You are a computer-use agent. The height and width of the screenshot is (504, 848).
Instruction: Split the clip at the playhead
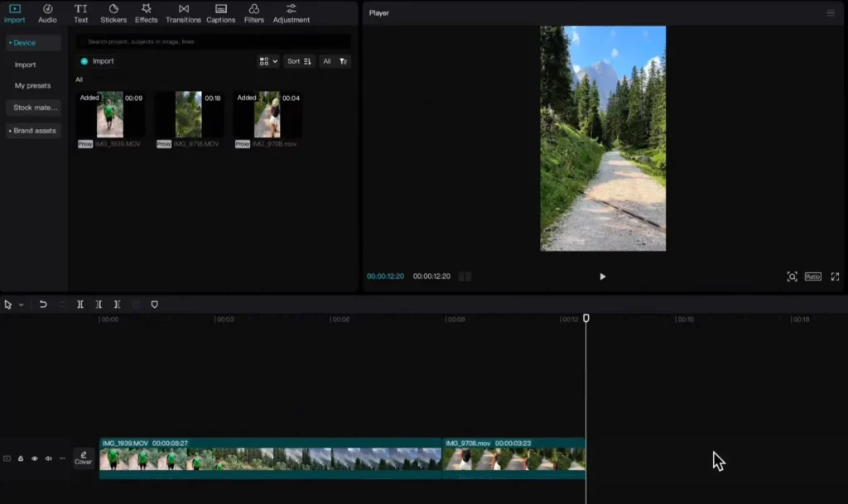pos(80,305)
